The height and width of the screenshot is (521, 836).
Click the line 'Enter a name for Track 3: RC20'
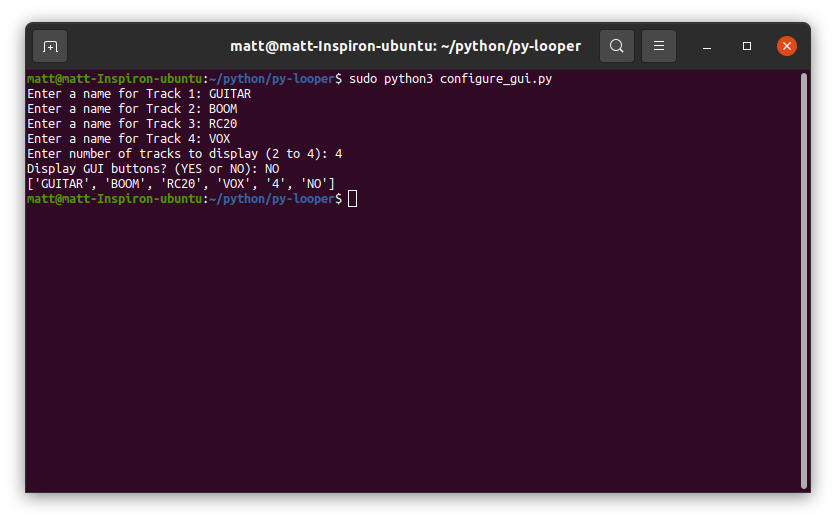132,124
